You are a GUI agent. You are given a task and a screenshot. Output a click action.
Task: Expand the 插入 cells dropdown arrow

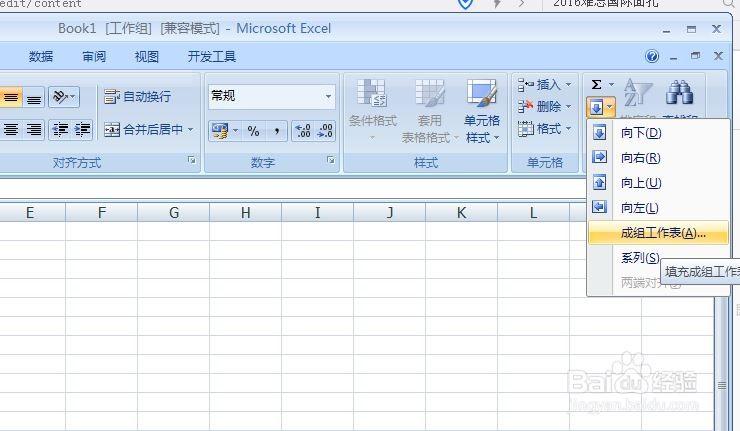pos(569,85)
